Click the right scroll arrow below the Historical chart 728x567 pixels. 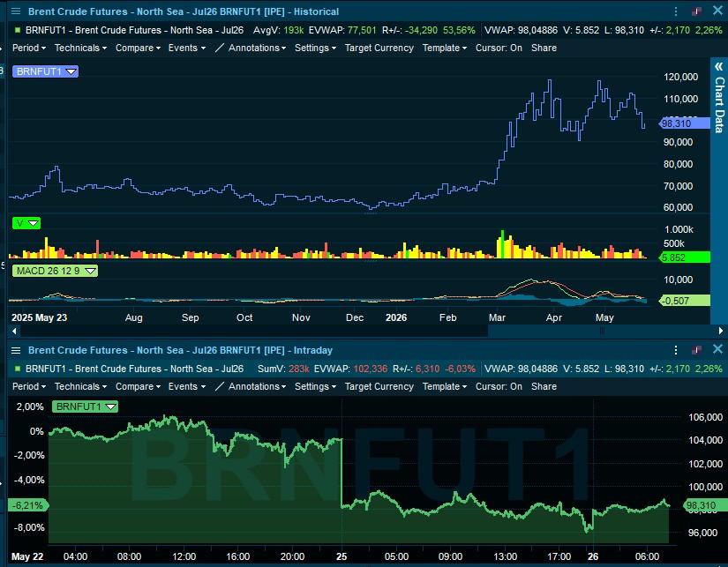tap(721, 331)
